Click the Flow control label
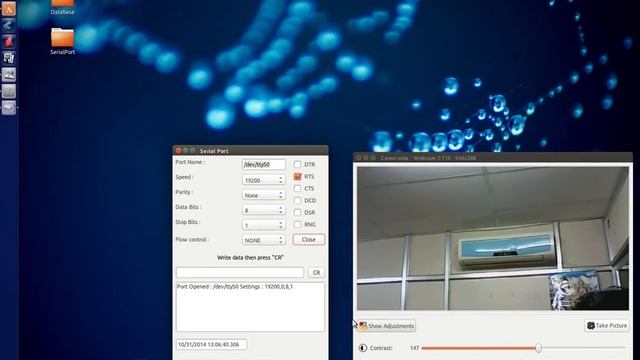 (192, 240)
